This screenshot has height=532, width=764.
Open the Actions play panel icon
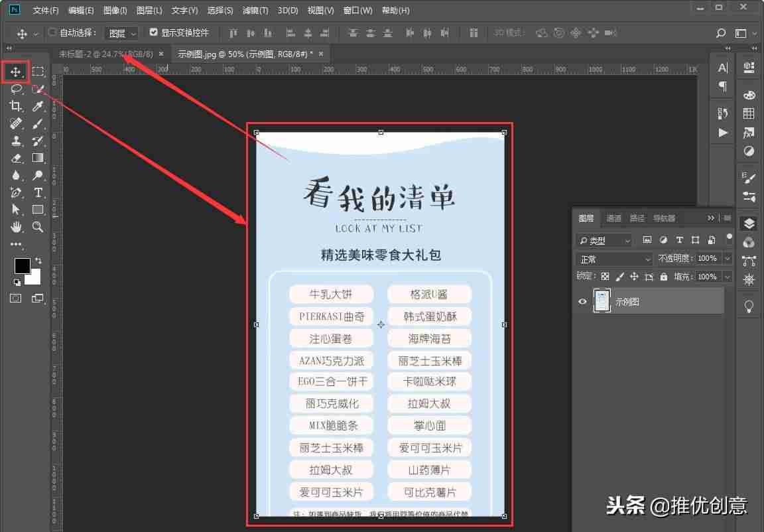click(x=723, y=133)
